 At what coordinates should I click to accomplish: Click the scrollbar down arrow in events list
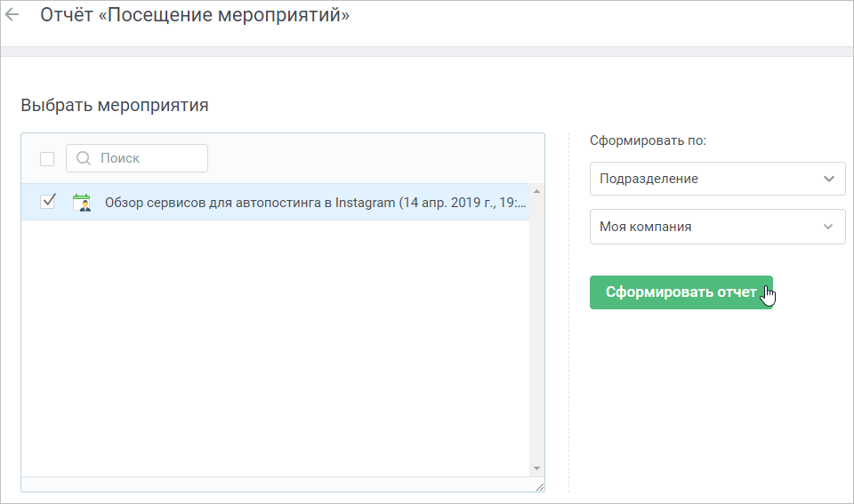coord(536,468)
